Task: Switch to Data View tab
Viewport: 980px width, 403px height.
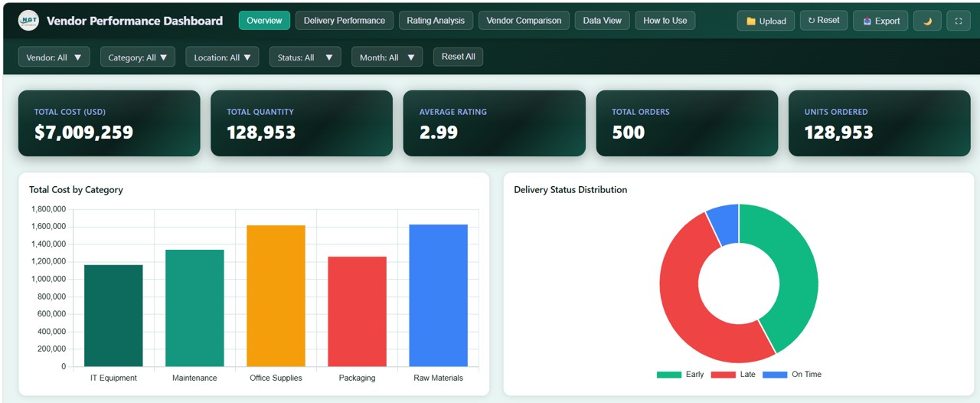Action: [603, 21]
